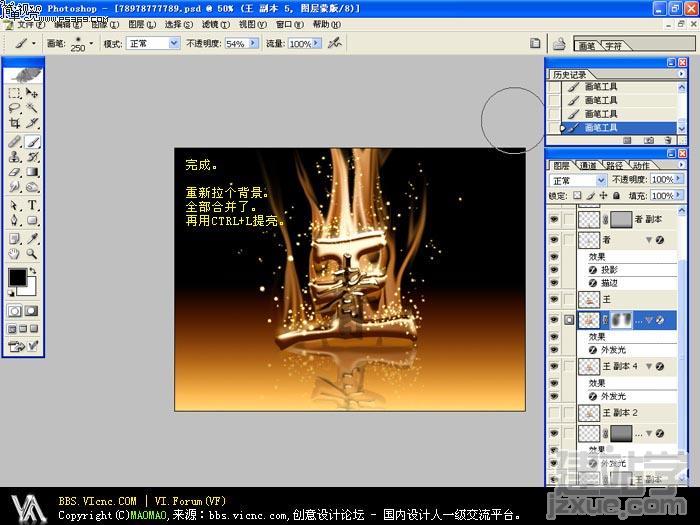Select the Notes tool
The width and height of the screenshot is (700, 525).
pos(14,239)
